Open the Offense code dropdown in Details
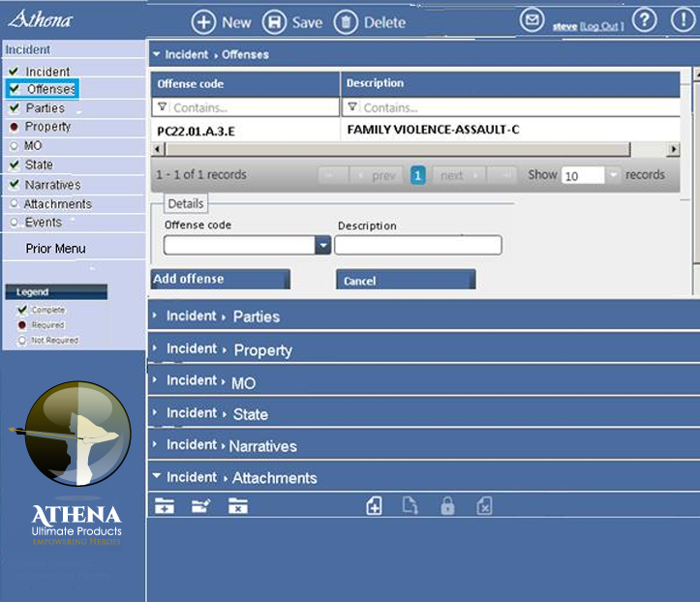700x602 pixels. (322, 246)
